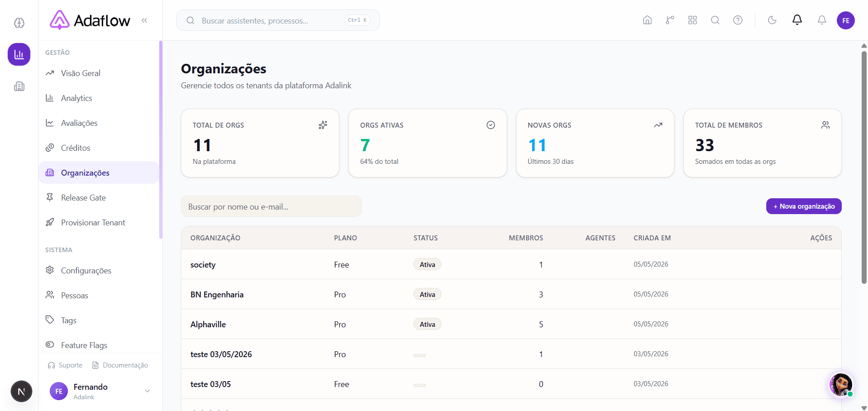Open the Documentação link
This screenshot has height=411, width=868.
[120, 365]
